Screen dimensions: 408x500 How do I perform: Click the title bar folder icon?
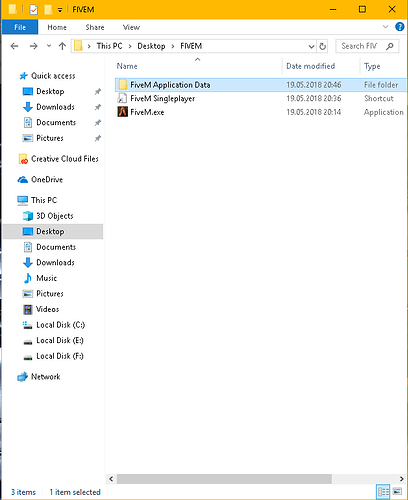coord(13,9)
